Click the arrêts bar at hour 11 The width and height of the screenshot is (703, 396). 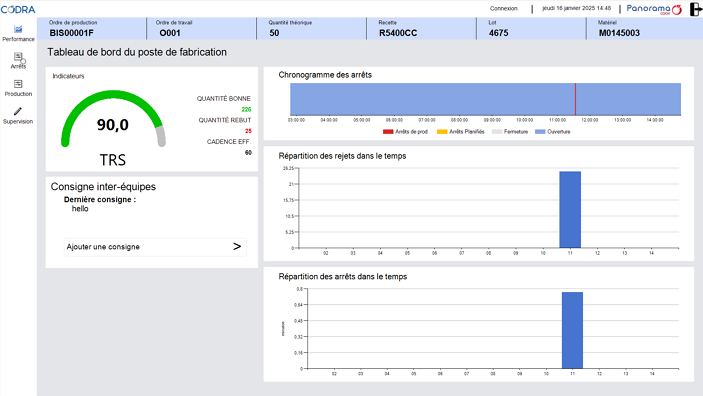(x=573, y=330)
